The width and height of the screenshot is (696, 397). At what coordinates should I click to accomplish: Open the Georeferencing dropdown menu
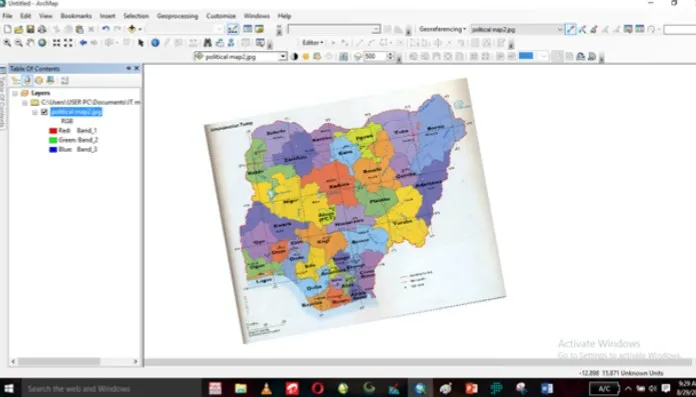(x=443, y=29)
